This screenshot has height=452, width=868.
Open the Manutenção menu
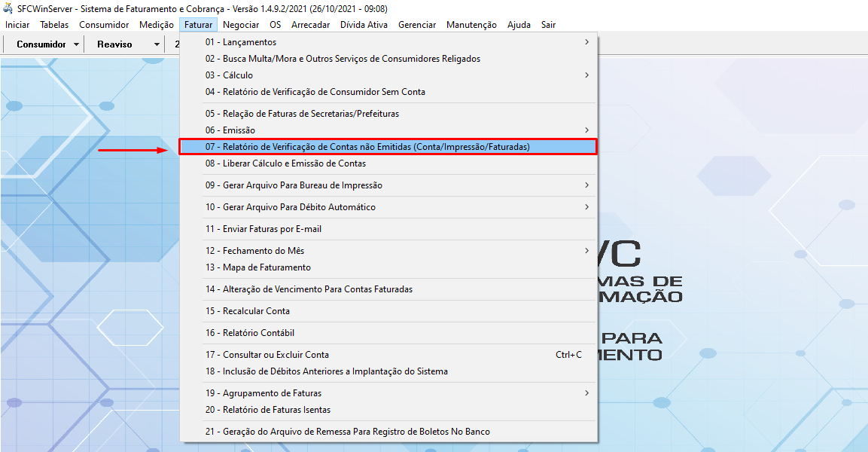471,24
